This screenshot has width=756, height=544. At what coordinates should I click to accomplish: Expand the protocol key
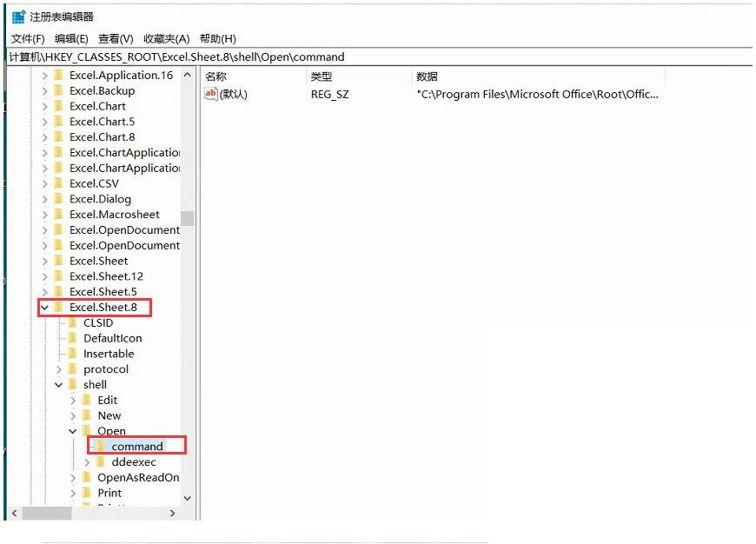pyautogui.click(x=59, y=369)
